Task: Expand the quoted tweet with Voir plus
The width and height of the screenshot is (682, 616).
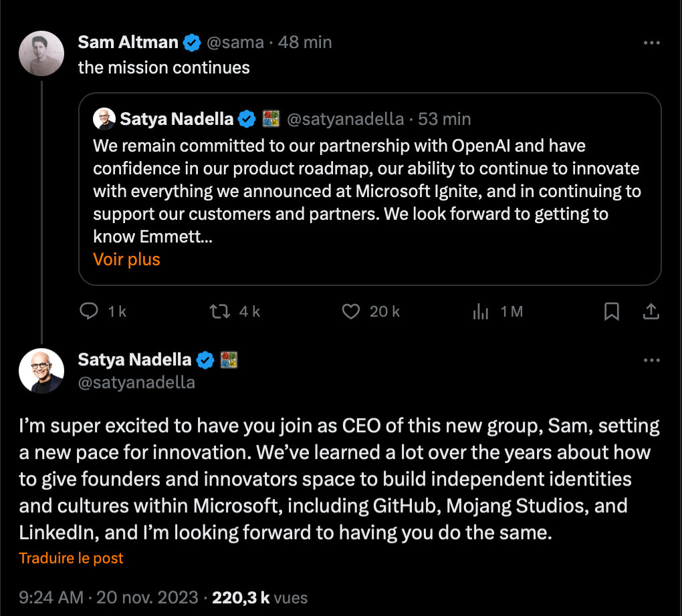Action: pyautogui.click(x=126, y=259)
